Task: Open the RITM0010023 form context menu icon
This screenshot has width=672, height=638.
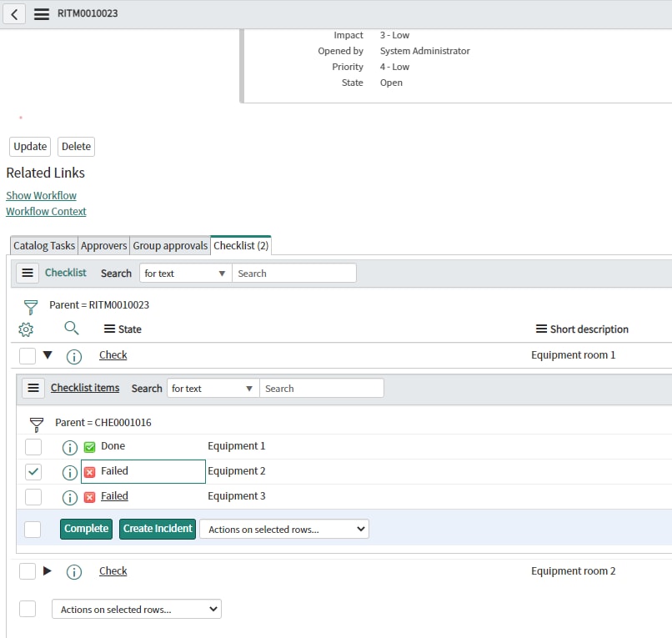Action: (42, 14)
